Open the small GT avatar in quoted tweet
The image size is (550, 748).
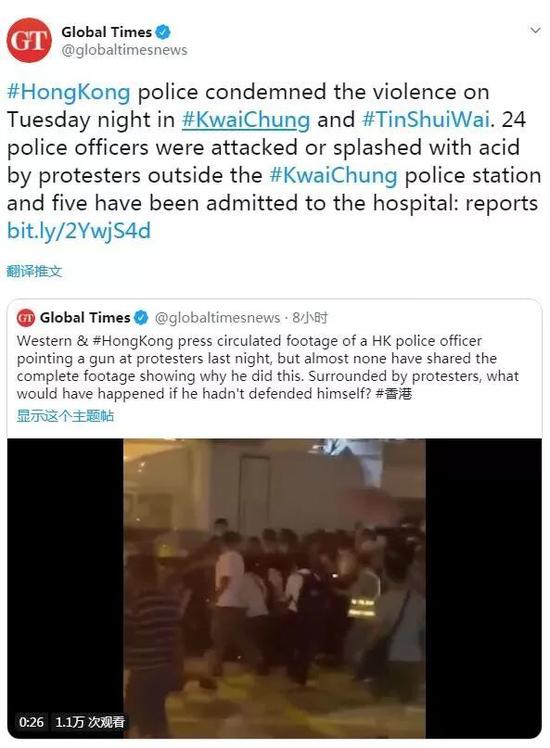pos(26,317)
